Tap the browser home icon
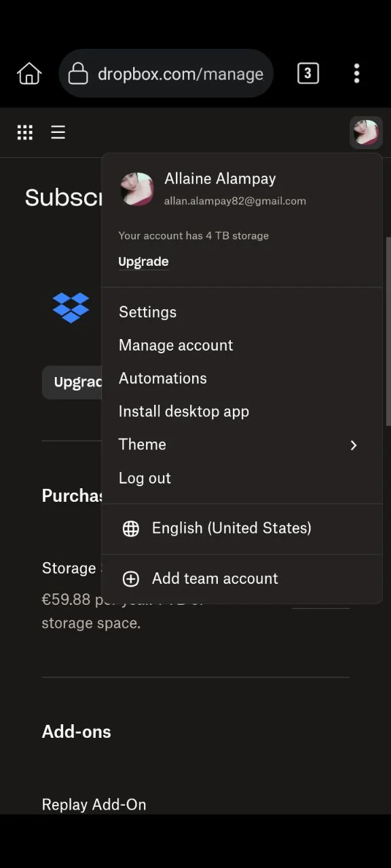 click(x=29, y=73)
